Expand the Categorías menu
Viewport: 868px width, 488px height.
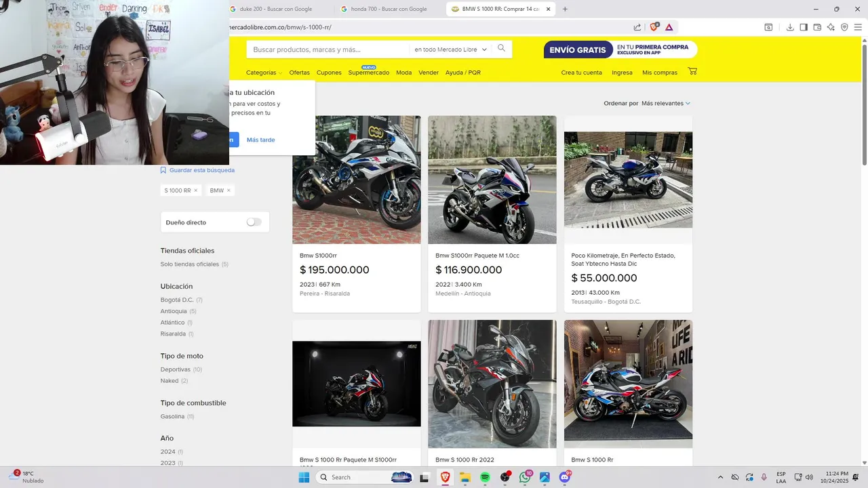coord(264,73)
